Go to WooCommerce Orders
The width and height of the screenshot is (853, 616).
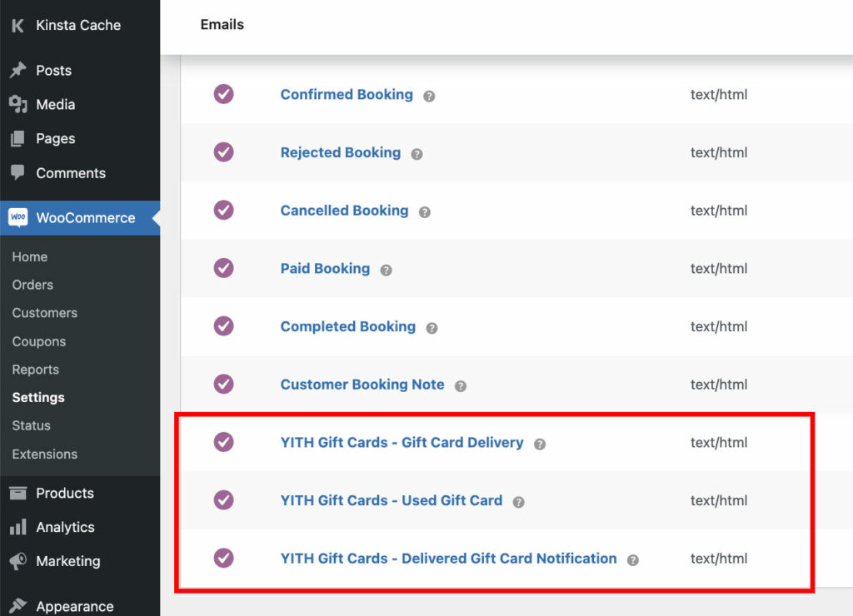[x=32, y=285]
